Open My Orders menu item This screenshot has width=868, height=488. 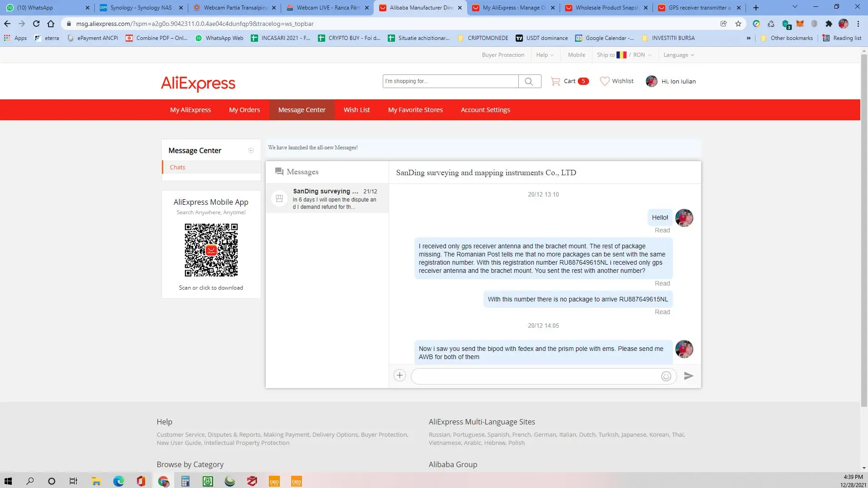(x=244, y=110)
